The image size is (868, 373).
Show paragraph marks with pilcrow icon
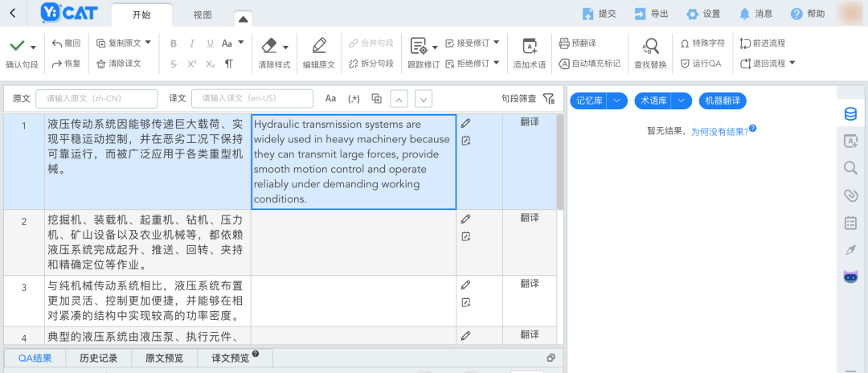[228, 64]
